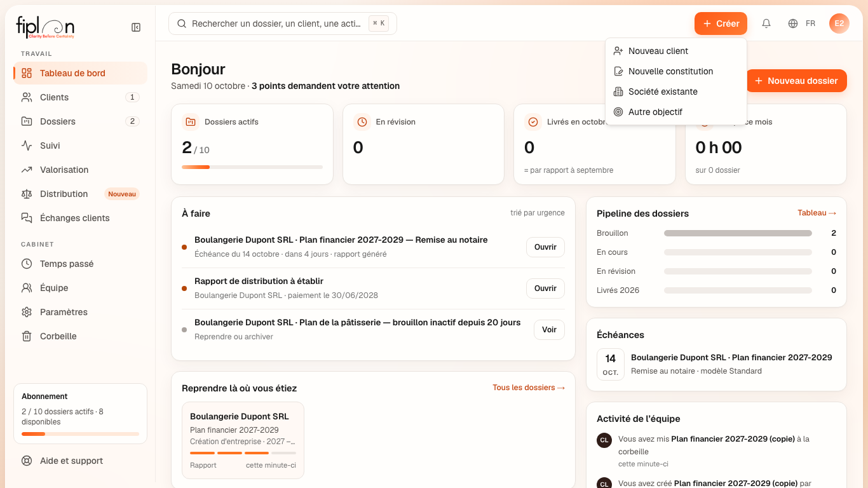This screenshot has width=868, height=488.
Task: Click the Livrés en octobre checkmark icon
Action: coord(533,122)
